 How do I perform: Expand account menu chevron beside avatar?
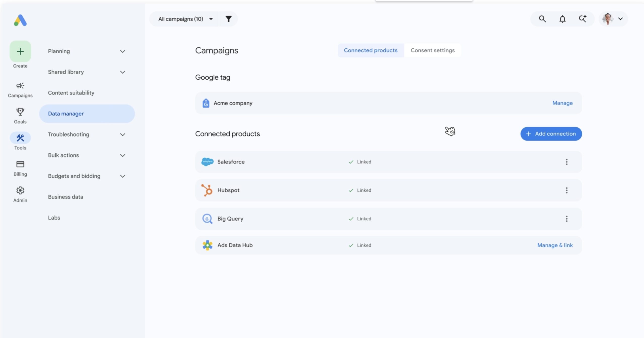click(620, 19)
